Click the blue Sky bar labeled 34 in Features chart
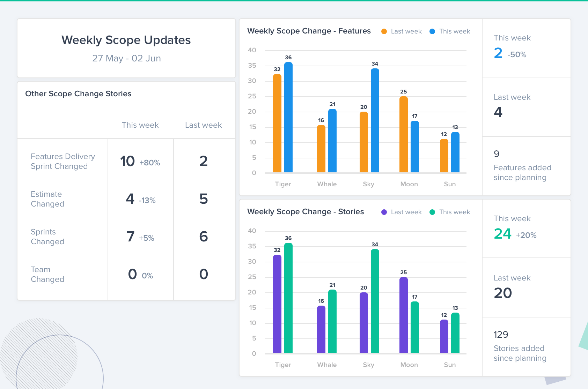Viewport: 588px width, 389px height. [x=375, y=120]
